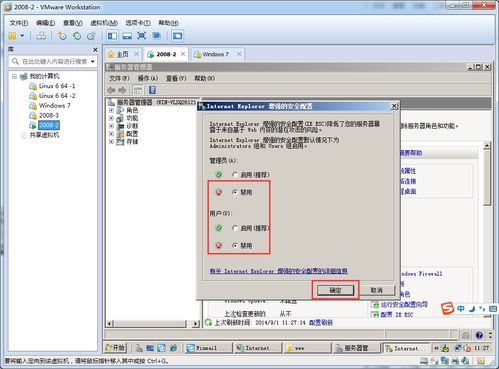Select administrator enabled (recommended) radio button
This screenshot has height=369, width=499.
pyautogui.click(x=235, y=174)
